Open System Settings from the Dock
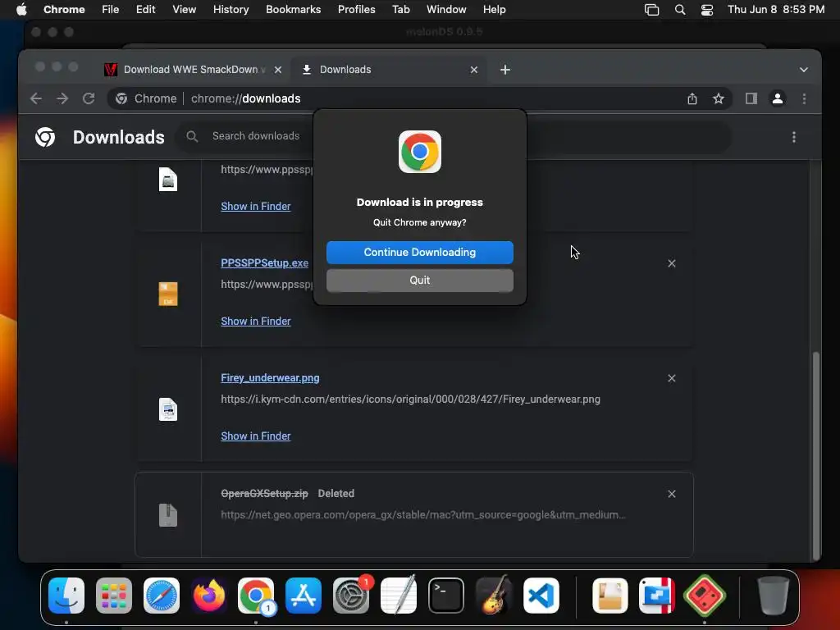The width and height of the screenshot is (840, 630). coord(351,596)
